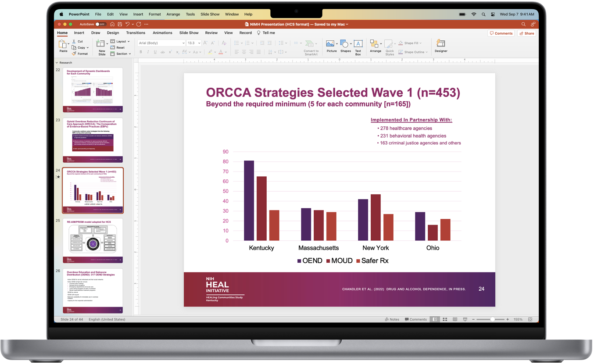Screen dimensions: 594x364
Task: Click the Share button
Action: coord(527,33)
